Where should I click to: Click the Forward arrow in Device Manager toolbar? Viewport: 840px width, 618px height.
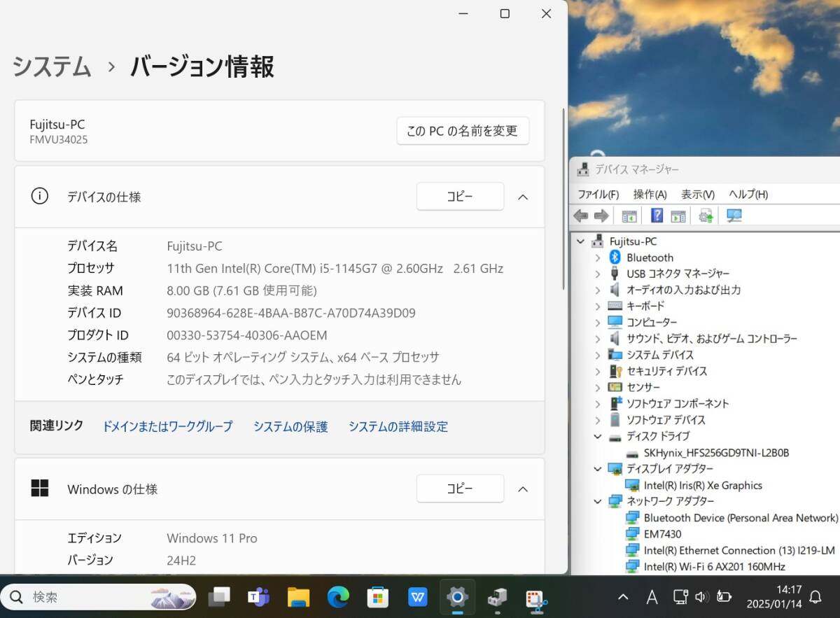pos(601,216)
